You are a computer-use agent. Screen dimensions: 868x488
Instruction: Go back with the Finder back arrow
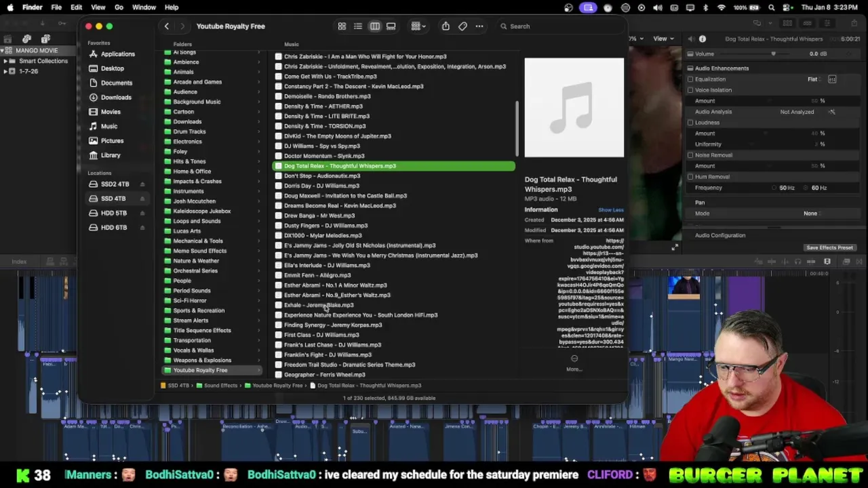pos(166,26)
